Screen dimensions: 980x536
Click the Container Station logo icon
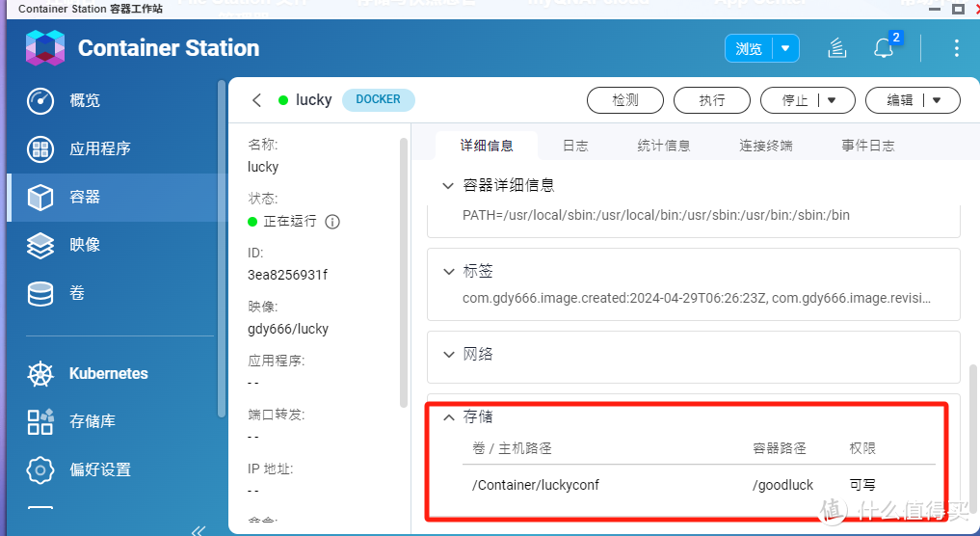click(45, 48)
